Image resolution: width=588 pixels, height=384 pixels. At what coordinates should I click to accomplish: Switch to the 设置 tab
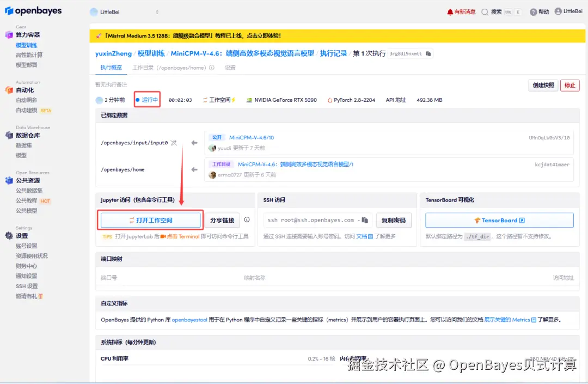(x=230, y=68)
